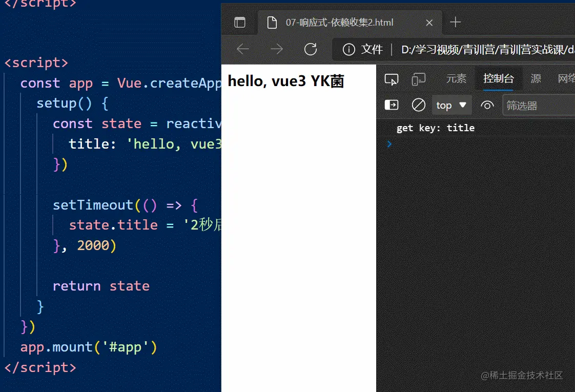The width and height of the screenshot is (575, 392).
Task: Activate DevTools inspect element picker
Action: (x=392, y=79)
